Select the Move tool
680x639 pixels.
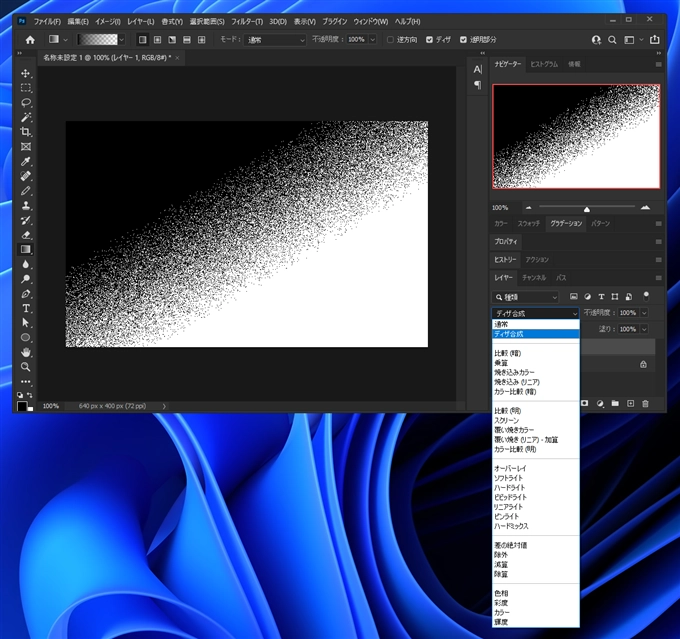click(26, 73)
